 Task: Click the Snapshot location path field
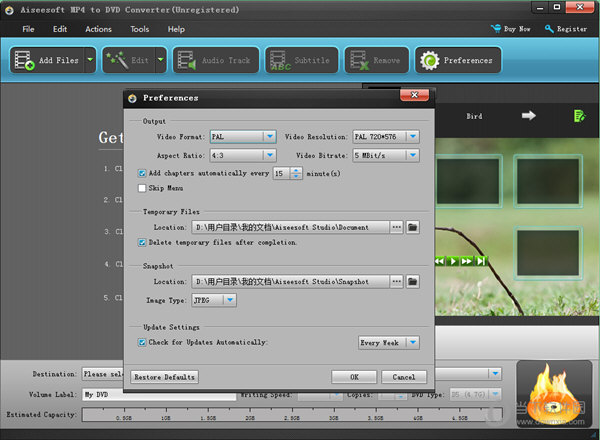click(x=290, y=282)
